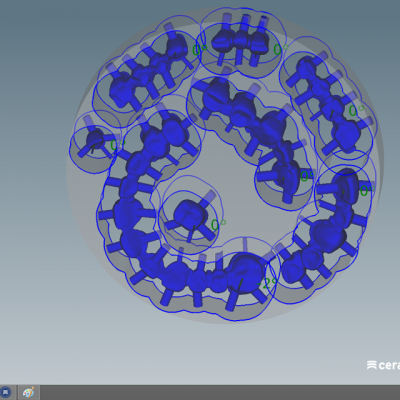Open the Paint palette icon in taskbar

click(29, 392)
